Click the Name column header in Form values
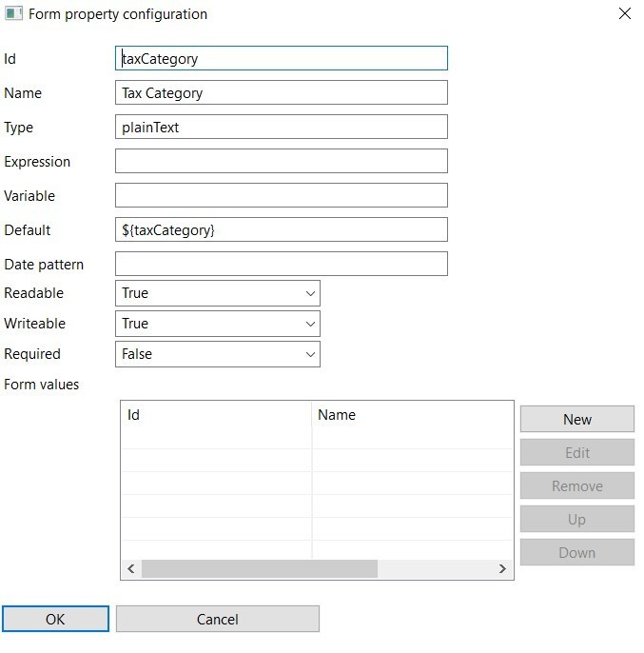Viewport: 644px width, 653px height. coord(413,415)
